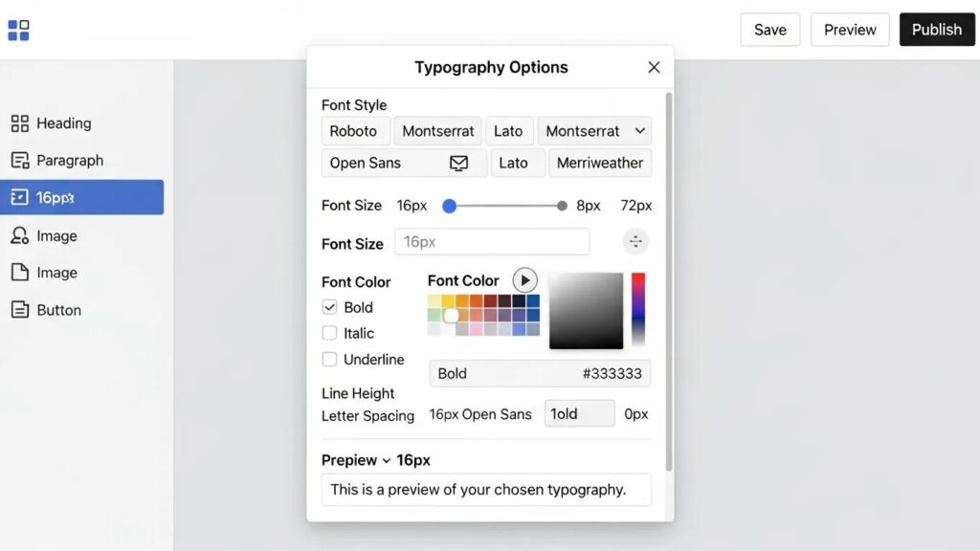Click the app grid logo icon
The image size is (980, 551).
point(18,30)
